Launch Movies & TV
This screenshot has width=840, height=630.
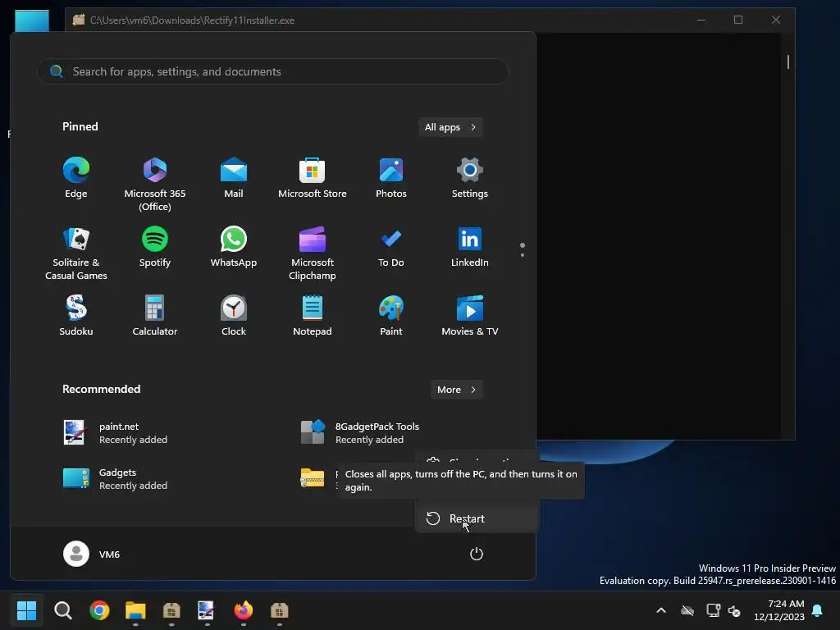coord(470,316)
